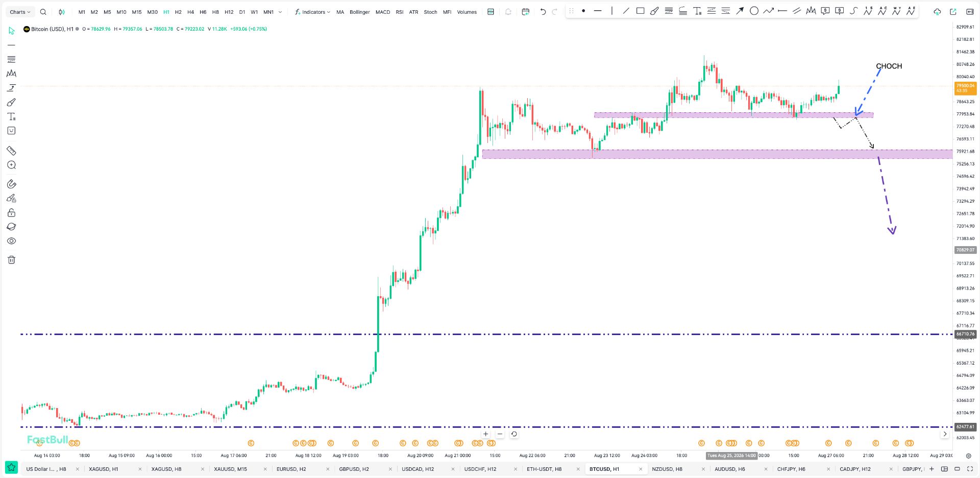Viewport: 980px width, 478px height.
Task: Enter fullscreen chart mode
Action: (970, 469)
